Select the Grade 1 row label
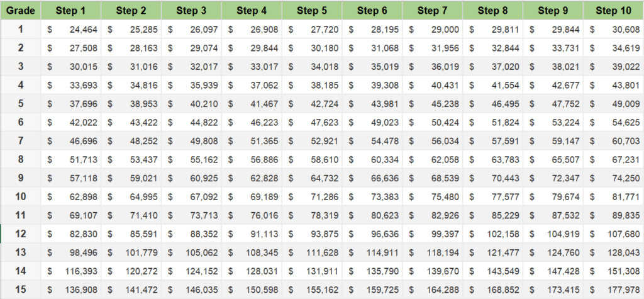Screen dimensions: 644x299 21,29
